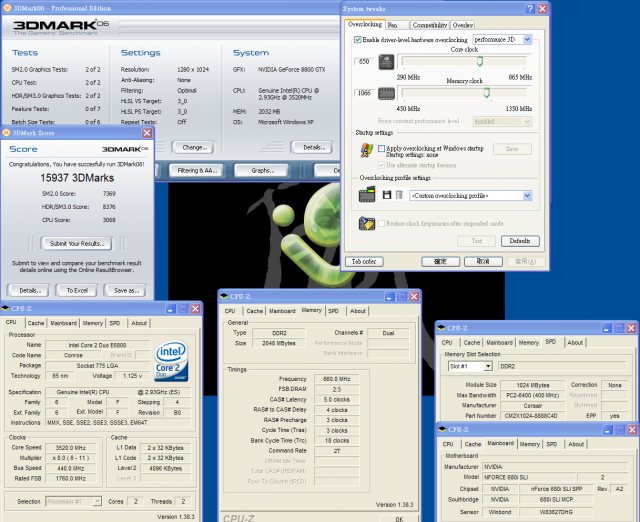
Task: Open the Custom overclocking profile dropdown
Action: coord(527,195)
